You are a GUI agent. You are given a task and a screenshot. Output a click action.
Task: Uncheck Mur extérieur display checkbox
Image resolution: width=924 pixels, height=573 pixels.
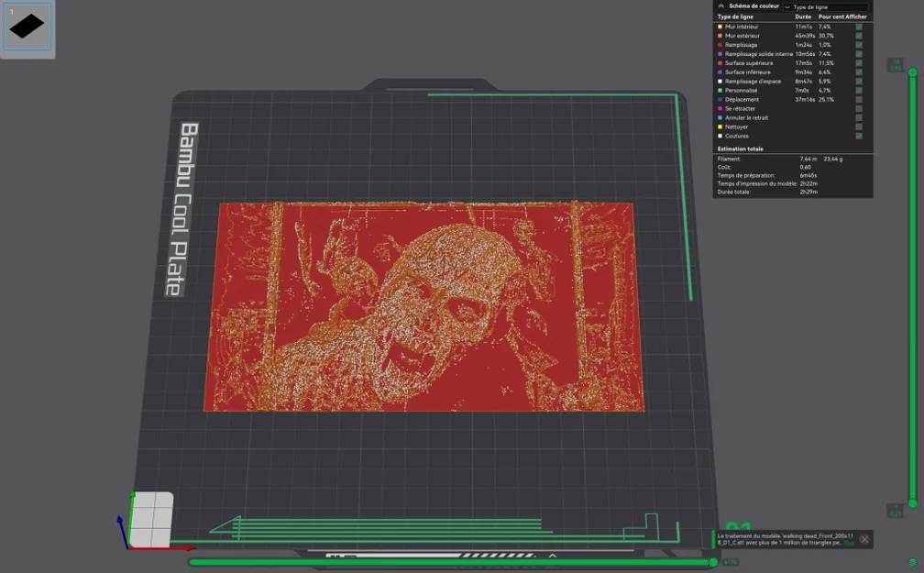tap(859, 36)
